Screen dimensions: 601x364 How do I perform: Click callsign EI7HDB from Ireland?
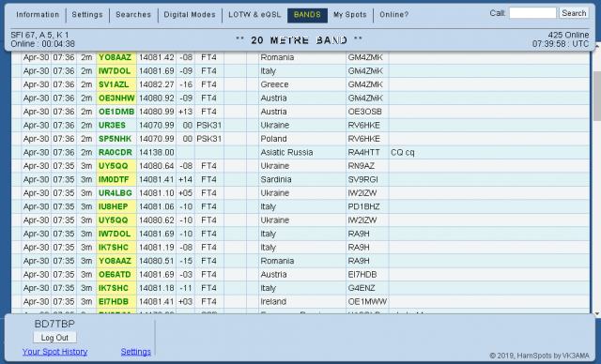coord(114,301)
